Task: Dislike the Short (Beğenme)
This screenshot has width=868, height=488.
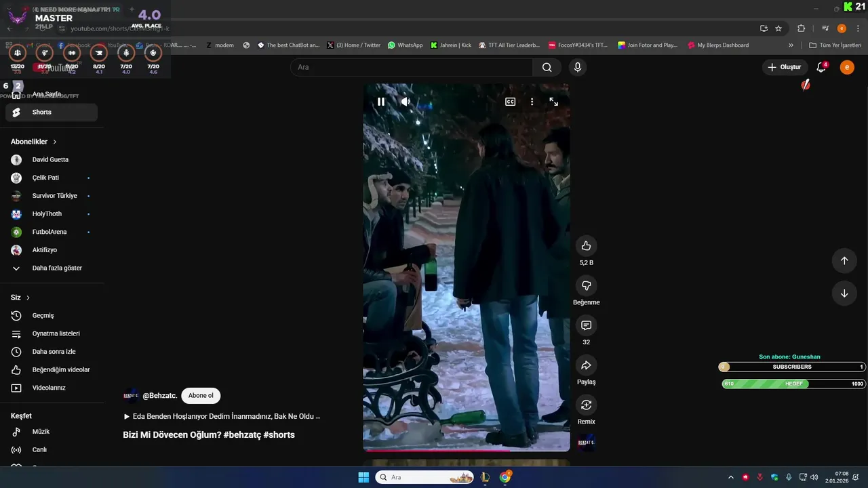Action: point(586,285)
